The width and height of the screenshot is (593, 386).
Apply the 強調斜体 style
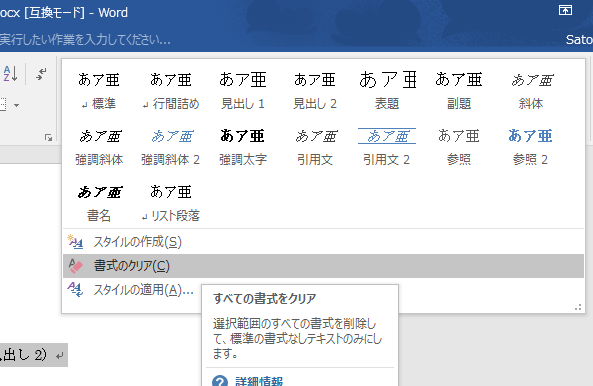coord(99,147)
